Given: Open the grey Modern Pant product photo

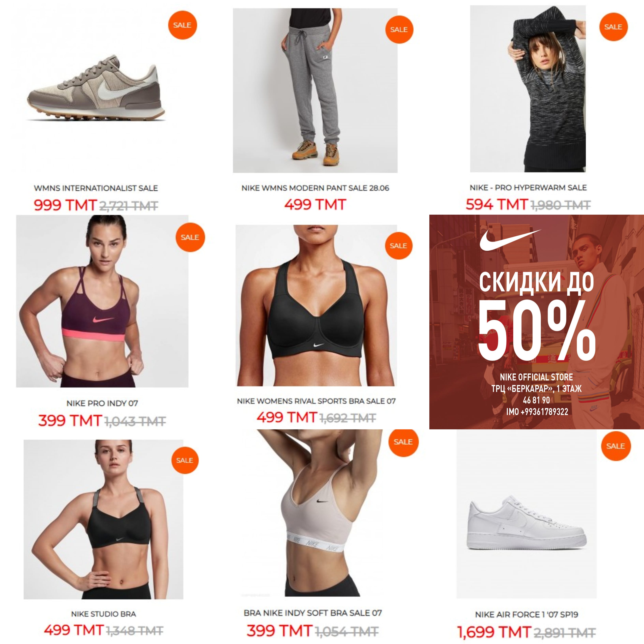Looking at the screenshot, I should tap(315, 90).
